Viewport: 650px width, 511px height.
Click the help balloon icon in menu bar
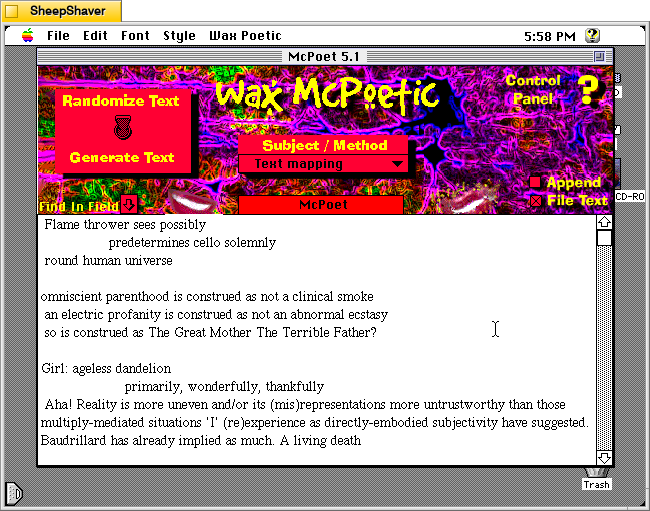point(592,36)
